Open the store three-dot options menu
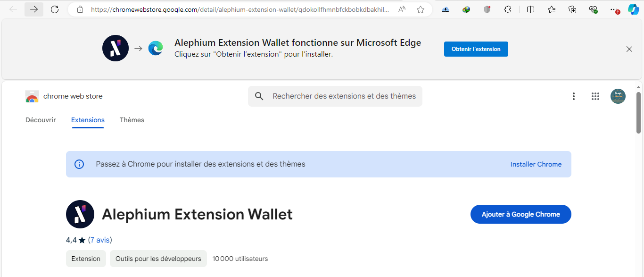Image resolution: width=644 pixels, height=277 pixels. pyautogui.click(x=574, y=96)
